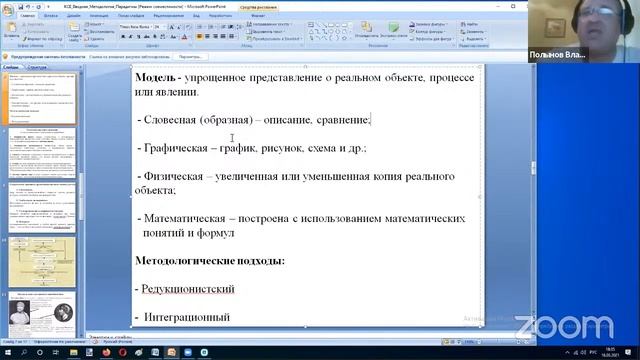Image resolution: width=640 pixels, height=360 pixels.
Task: Open the Shape Effects dropdown
Action: click(431, 39)
